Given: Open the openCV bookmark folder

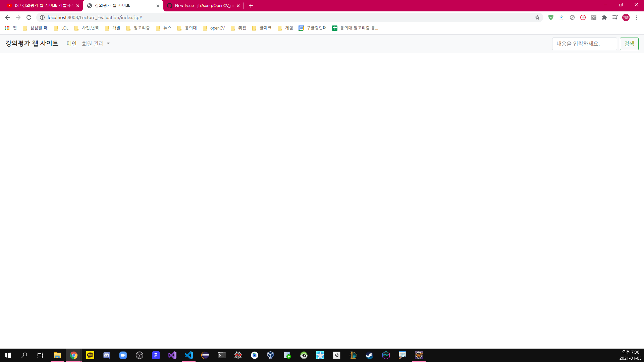Looking at the screenshot, I should [214, 28].
